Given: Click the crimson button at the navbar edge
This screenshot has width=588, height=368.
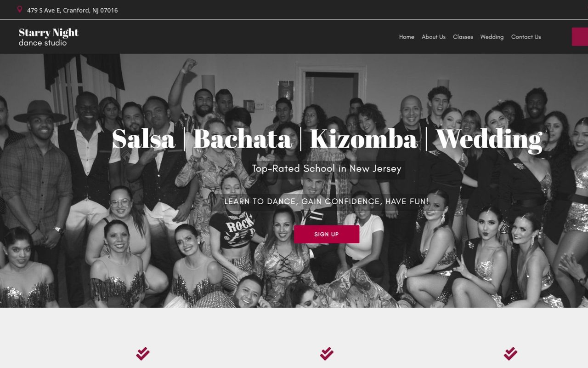Looking at the screenshot, I should (580, 37).
